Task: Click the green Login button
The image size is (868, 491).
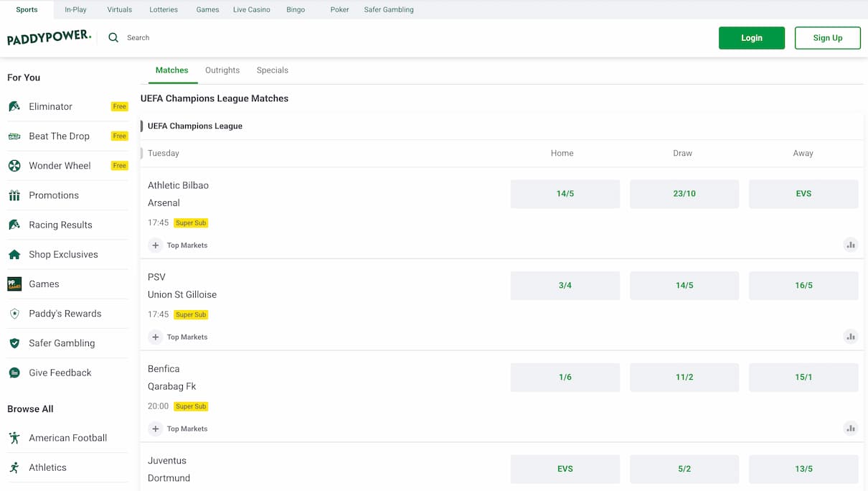Action: point(752,38)
